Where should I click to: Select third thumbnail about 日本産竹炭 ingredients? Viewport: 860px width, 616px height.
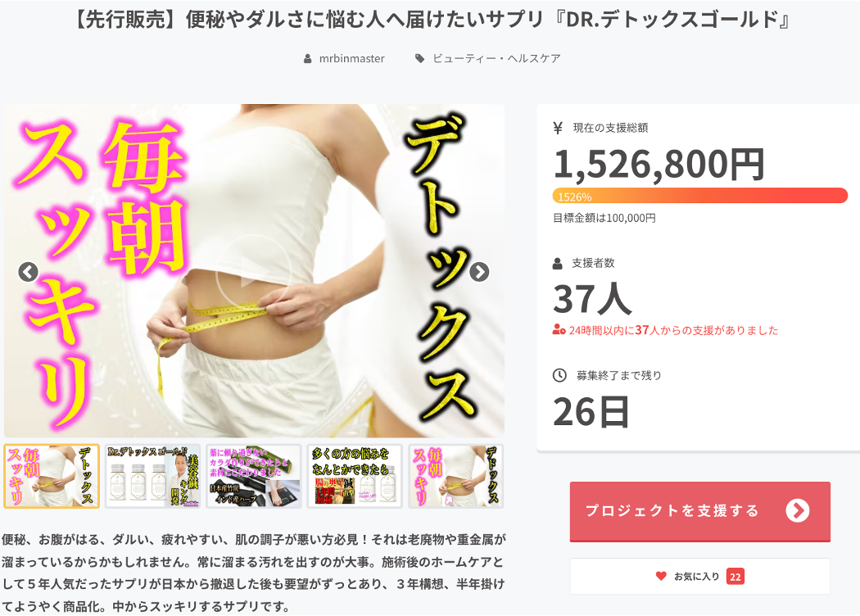pos(253,476)
